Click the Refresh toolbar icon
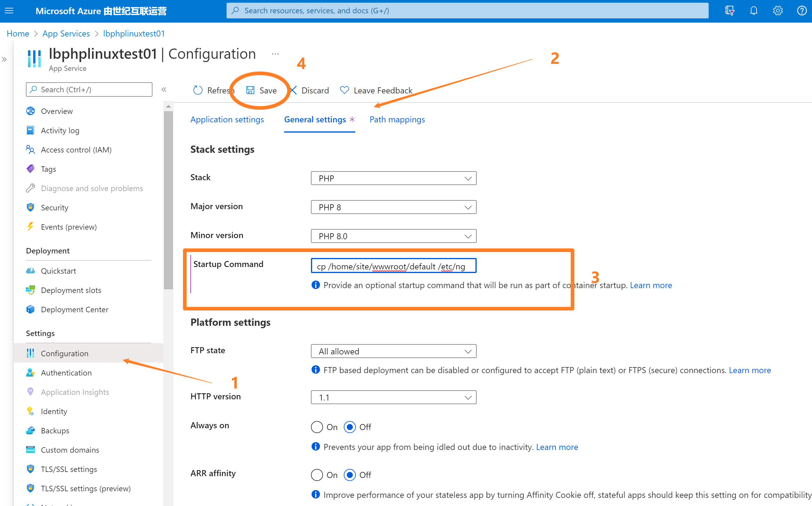Image resolution: width=812 pixels, height=506 pixels. pos(198,90)
